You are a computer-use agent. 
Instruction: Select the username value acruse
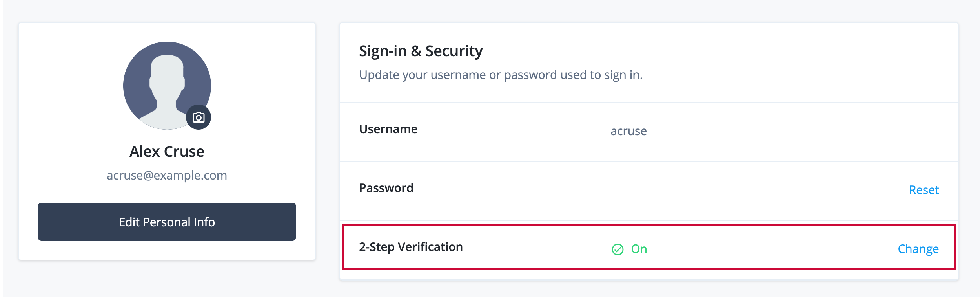[628, 131]
